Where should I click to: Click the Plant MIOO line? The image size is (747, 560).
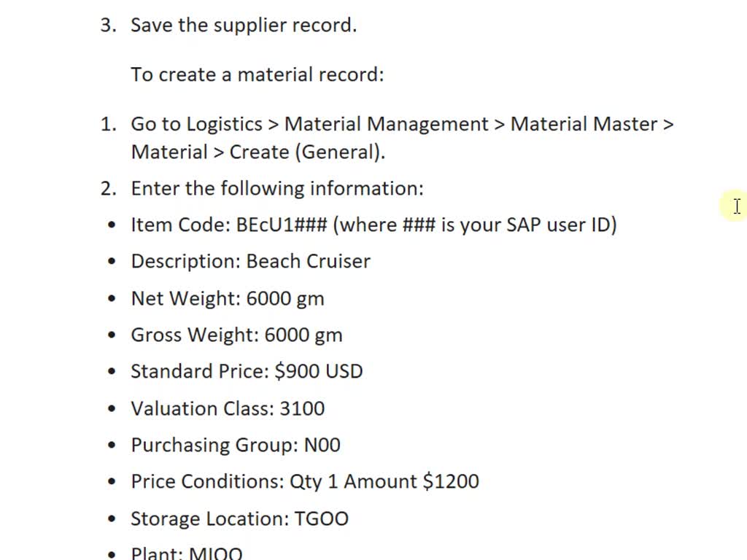(186, 553)
